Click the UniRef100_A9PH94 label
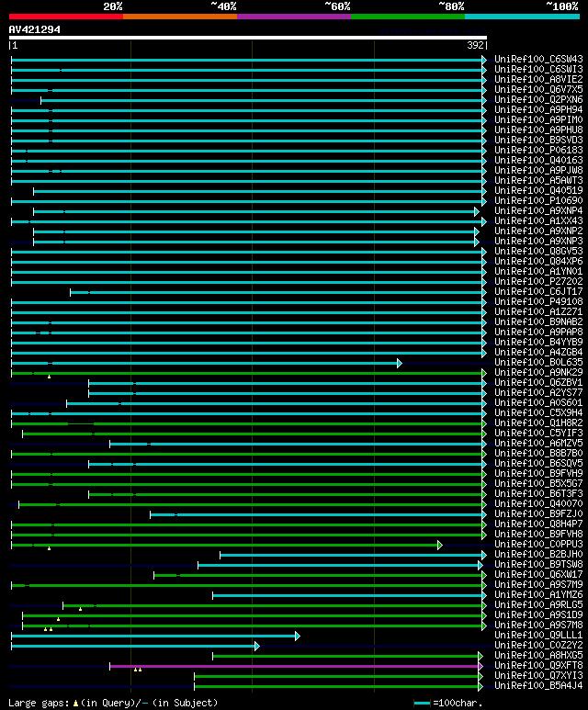This screenshot has height=710, width=588. (x=538, y=109)
